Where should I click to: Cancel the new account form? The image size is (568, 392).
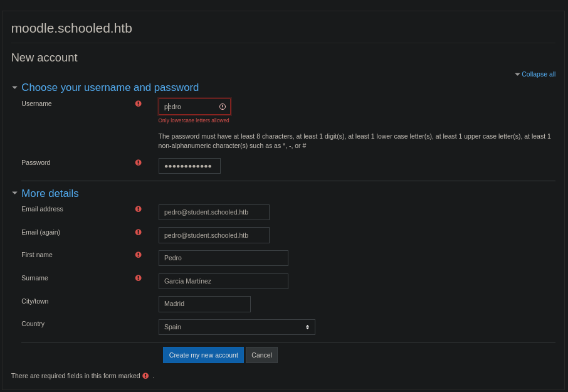tap(261, 355)
